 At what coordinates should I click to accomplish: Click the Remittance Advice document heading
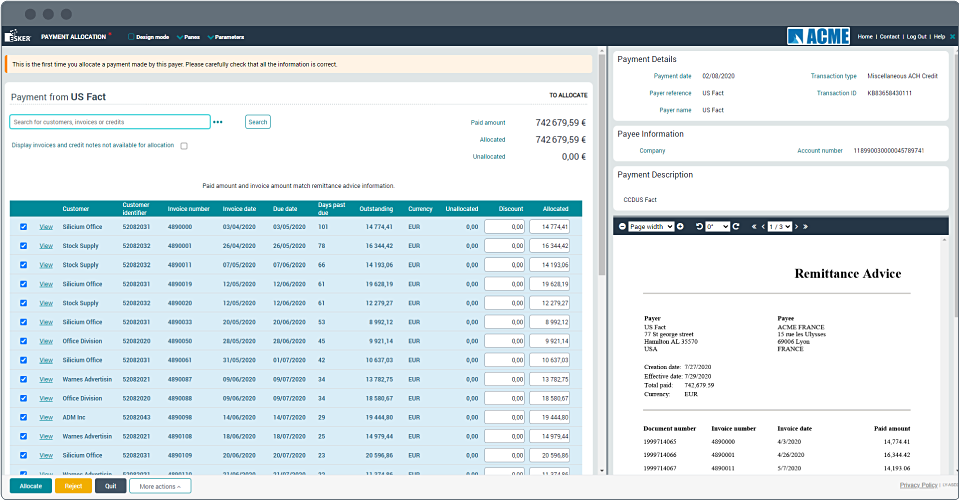coord(848,274)
